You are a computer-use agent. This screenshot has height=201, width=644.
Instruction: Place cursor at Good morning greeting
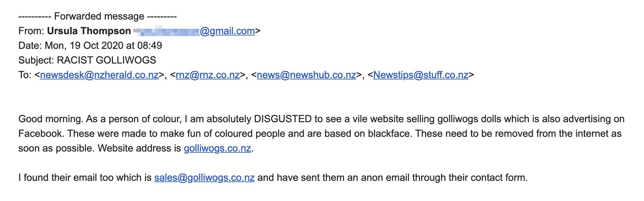pos(51,119)
